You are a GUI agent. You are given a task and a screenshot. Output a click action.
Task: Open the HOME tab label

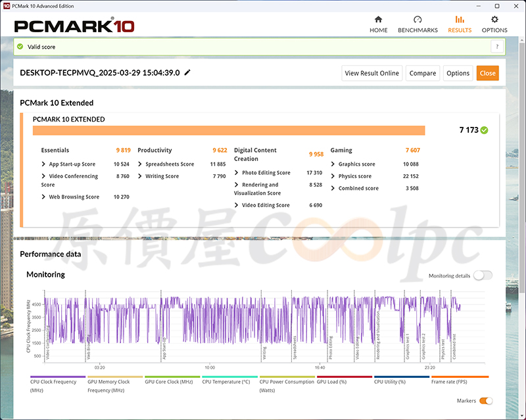379,30
